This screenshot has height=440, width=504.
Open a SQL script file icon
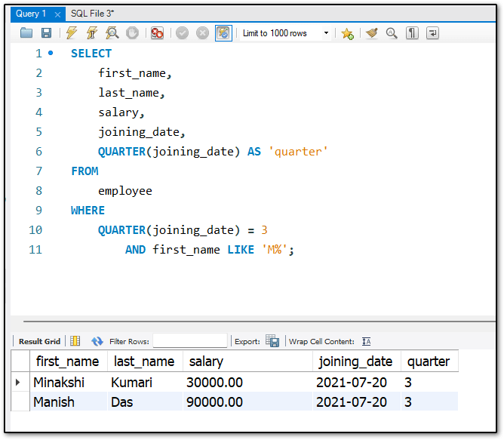click(26, 32)
